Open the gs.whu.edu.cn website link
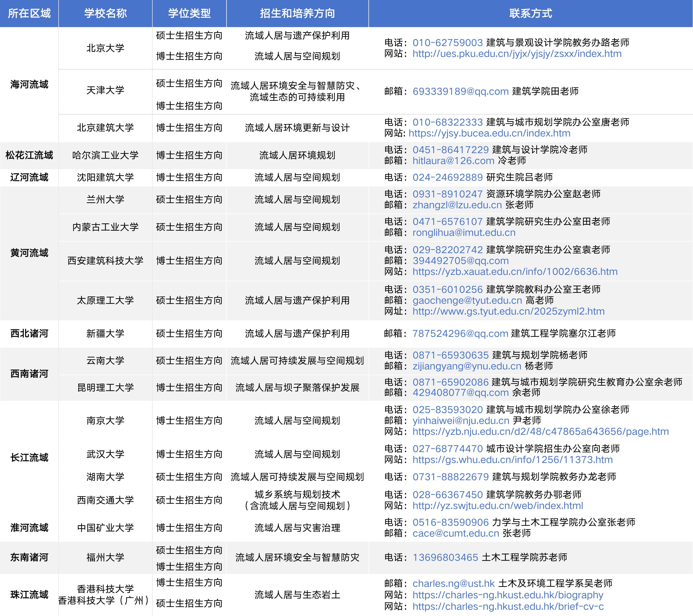Viewport: 693px width, 616px height. (513, 460)
